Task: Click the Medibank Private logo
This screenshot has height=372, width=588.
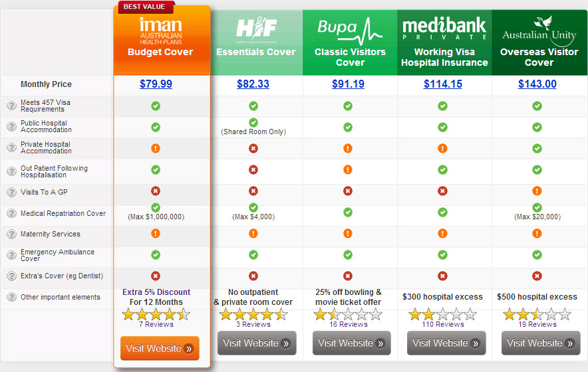Action: click(x=444, y=29)
